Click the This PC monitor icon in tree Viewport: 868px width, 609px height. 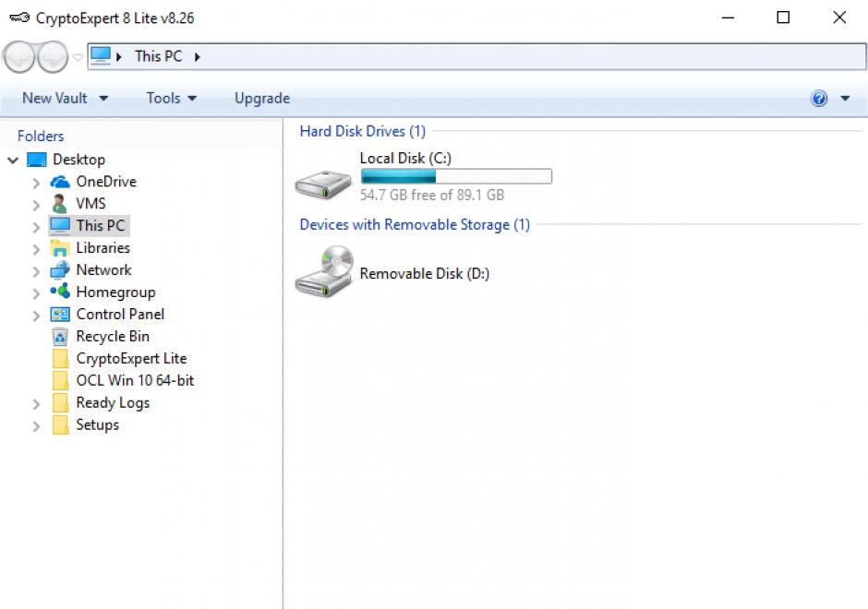click(x=60, y=226)
